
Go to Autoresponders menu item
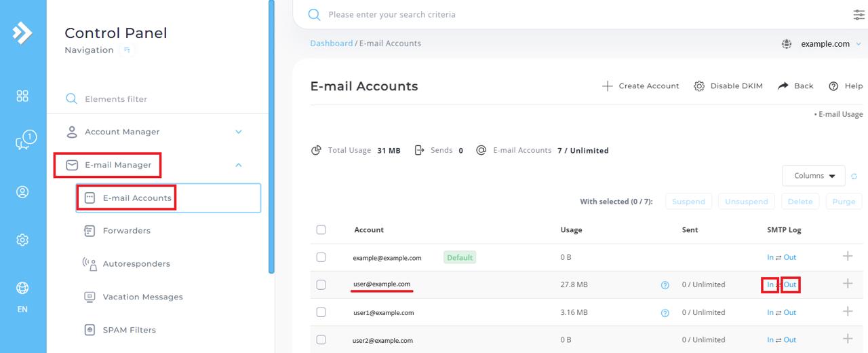[136, 264]
